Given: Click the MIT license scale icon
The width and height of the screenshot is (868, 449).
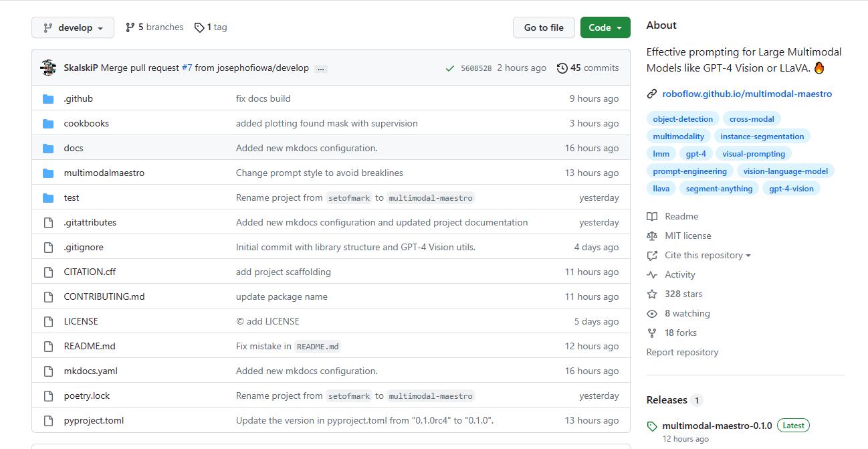Looking at the screenshot, I should pos(652,236).
